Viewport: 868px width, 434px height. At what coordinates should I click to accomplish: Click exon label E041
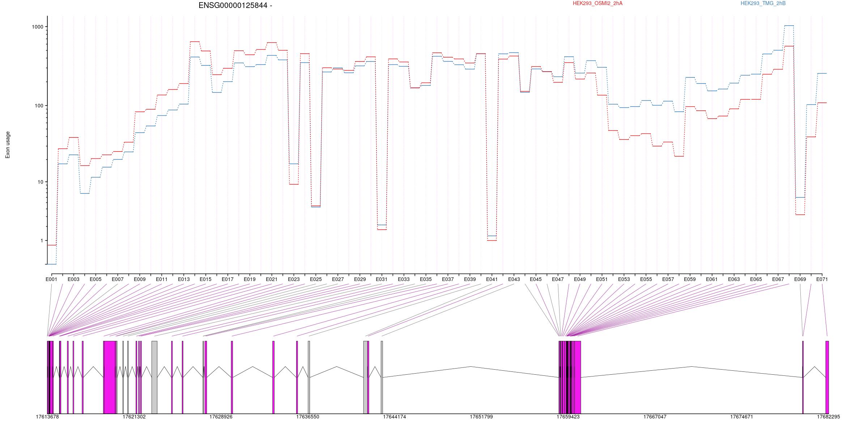click(x=492, y=279)
